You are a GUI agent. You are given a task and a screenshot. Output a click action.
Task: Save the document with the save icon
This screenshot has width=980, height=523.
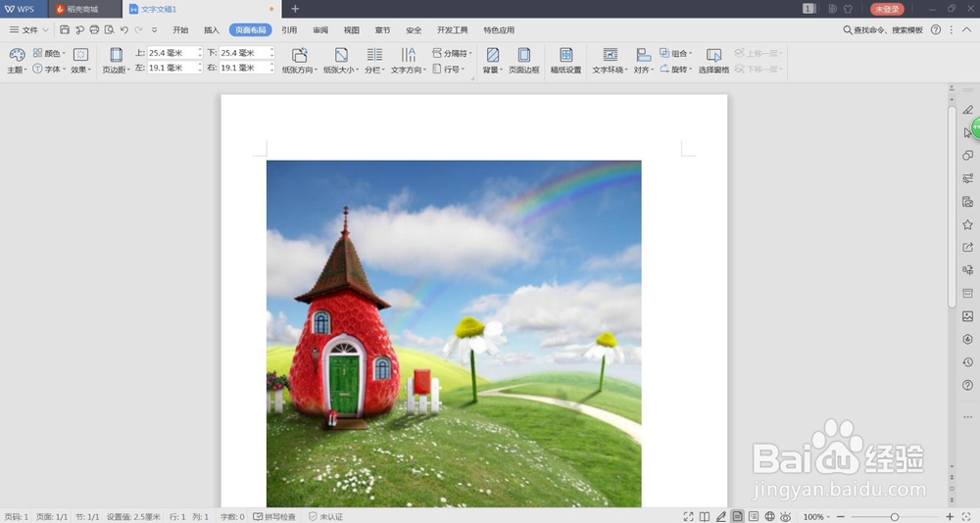[x=65, y=30]
